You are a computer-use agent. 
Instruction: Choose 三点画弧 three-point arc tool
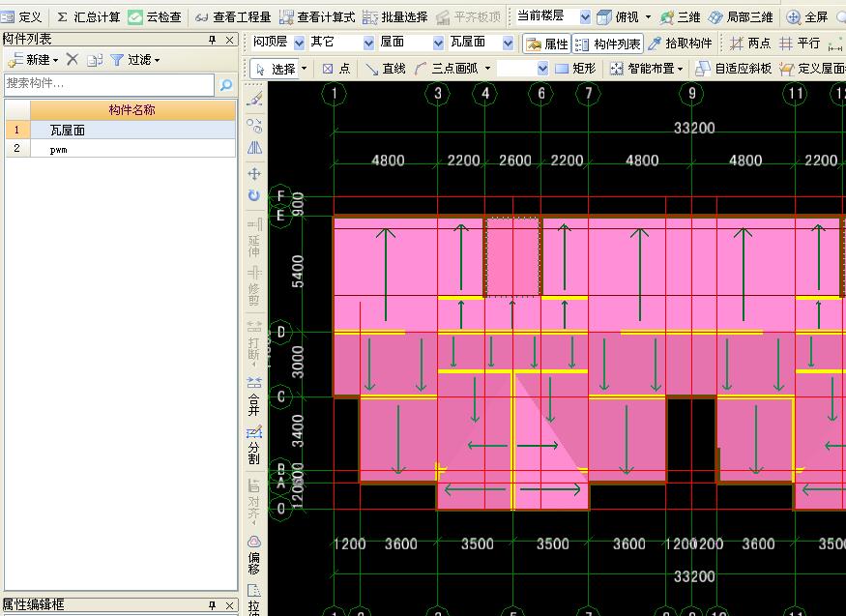(446, 69)
